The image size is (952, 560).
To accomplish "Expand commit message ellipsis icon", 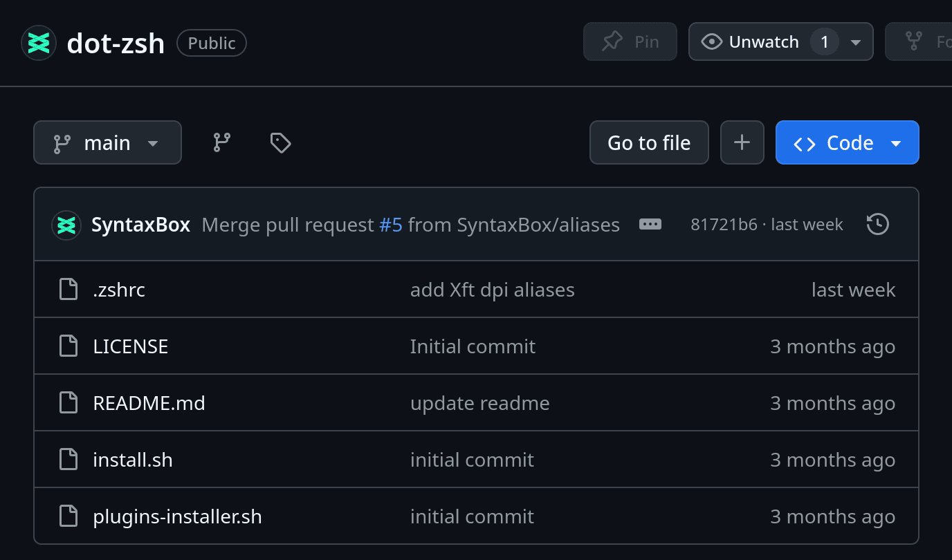I will (x=650, y=225).
